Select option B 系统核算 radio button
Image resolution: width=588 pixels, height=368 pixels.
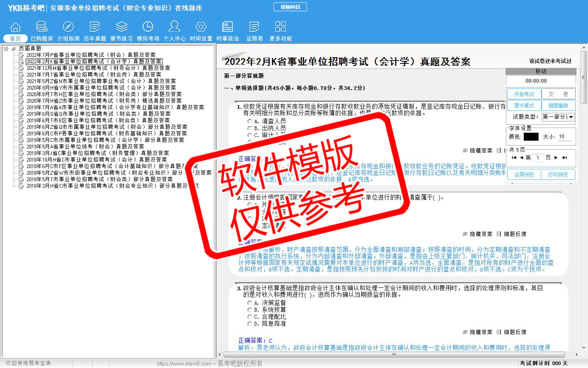[250, 310]
